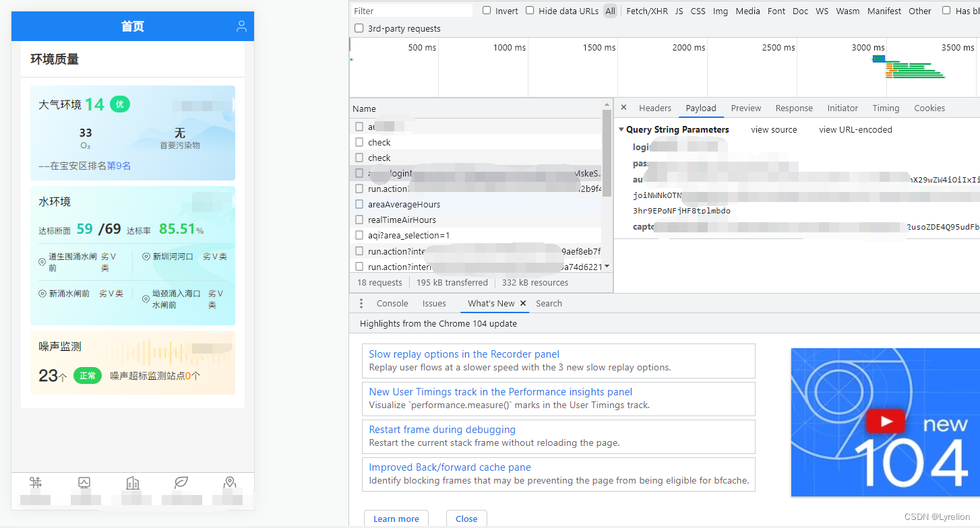Switch to the Preview tab

click(x=746, y=108)
